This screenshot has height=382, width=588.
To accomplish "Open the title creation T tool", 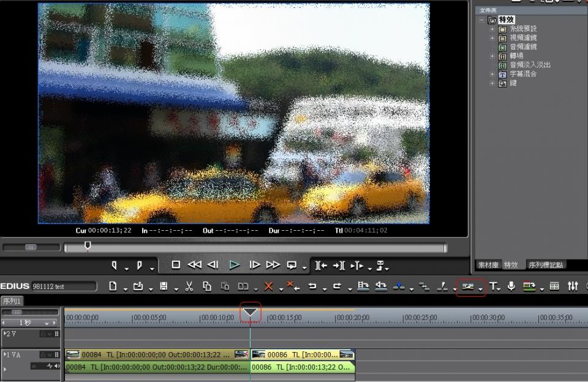I will [x=492, y=286].
